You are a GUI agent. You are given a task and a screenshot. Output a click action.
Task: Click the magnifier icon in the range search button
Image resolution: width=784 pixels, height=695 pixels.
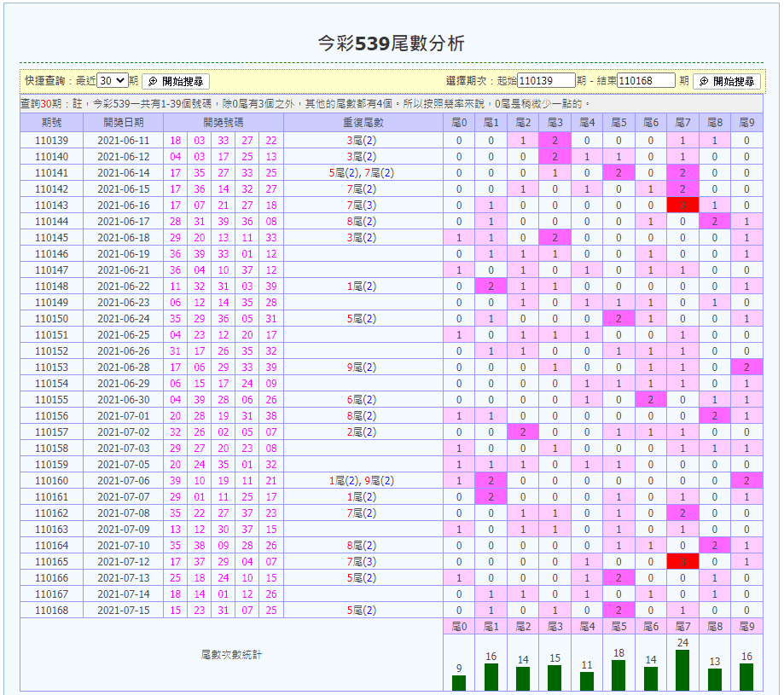click(704, 82)
